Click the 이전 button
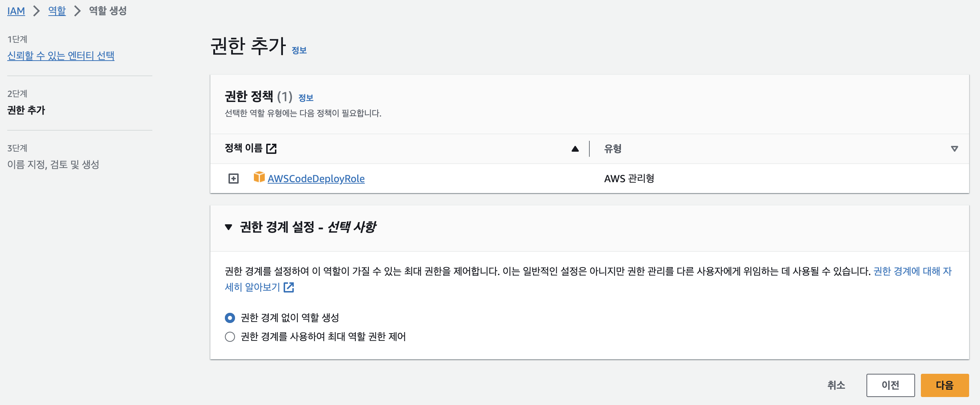The height and width of the screenshot is (405, 980). [x=890, y=385]
